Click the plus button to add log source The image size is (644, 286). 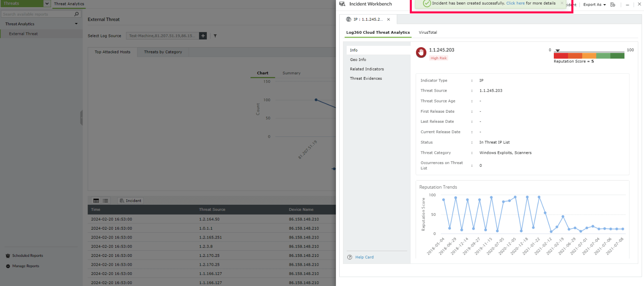[x=203, y=36]
